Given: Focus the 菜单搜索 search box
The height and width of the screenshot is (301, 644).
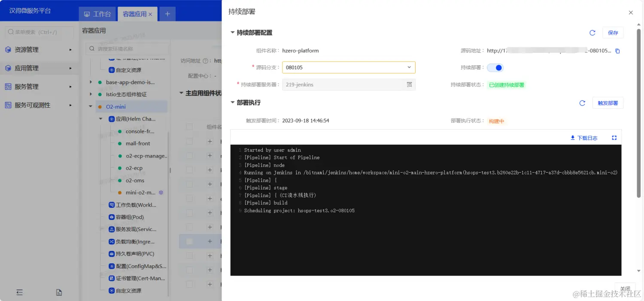Looking at the screenshot, I should [39, 32].
